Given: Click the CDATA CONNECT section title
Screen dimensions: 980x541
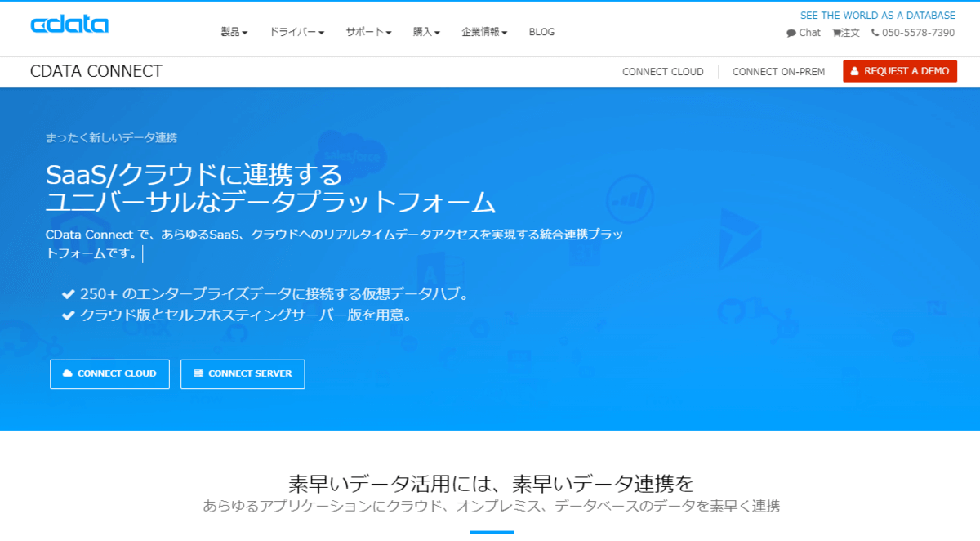Looking at the screenshot, I should tap(96, 71).
